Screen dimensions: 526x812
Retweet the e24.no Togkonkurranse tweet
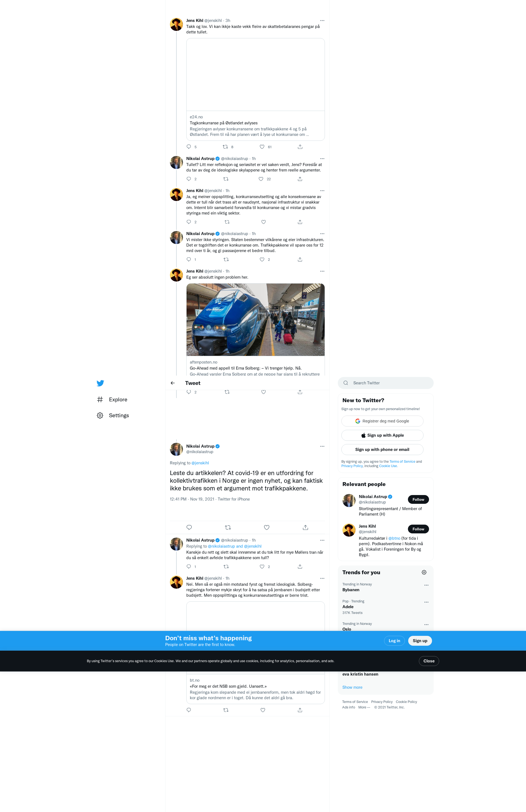tap(225, 147)
